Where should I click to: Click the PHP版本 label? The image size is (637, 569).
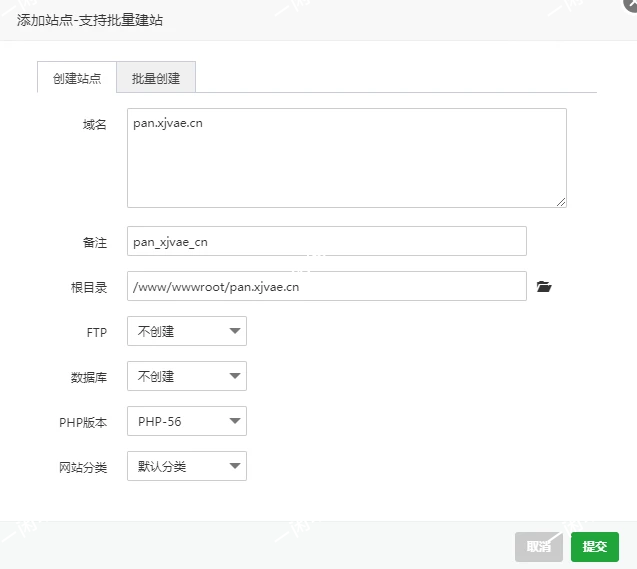tap(83, 422)
